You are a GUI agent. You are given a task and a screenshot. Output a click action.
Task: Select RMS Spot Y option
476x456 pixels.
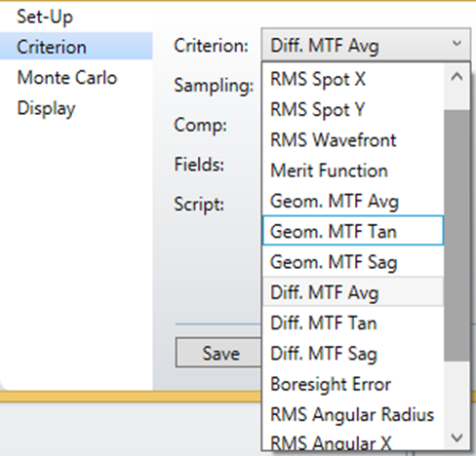(x=353, y=109)
